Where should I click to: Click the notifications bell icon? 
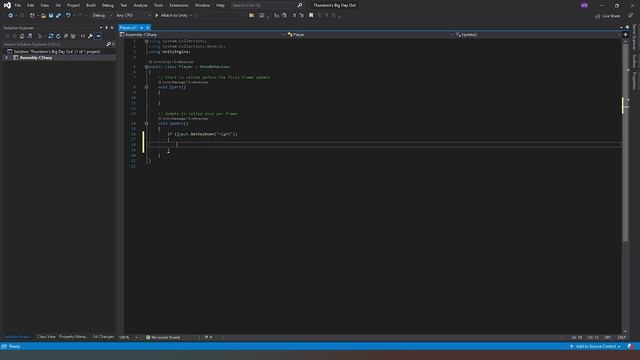pos(631,347)
